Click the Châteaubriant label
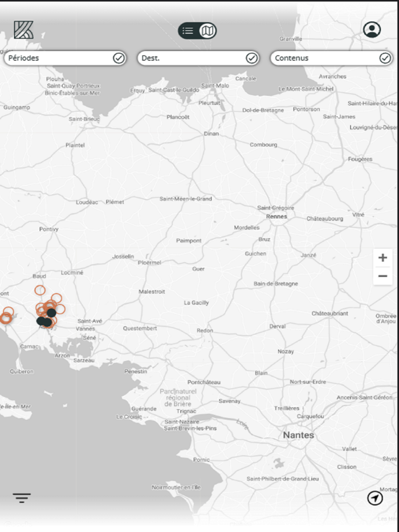This screenshot has width=399, height=532. point(329,313)
